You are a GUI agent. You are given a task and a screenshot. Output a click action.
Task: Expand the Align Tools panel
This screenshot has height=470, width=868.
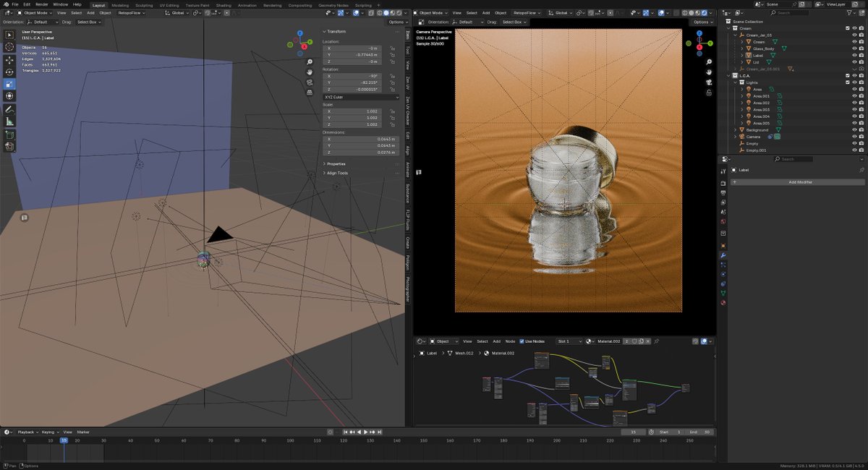tap(338, 173)
